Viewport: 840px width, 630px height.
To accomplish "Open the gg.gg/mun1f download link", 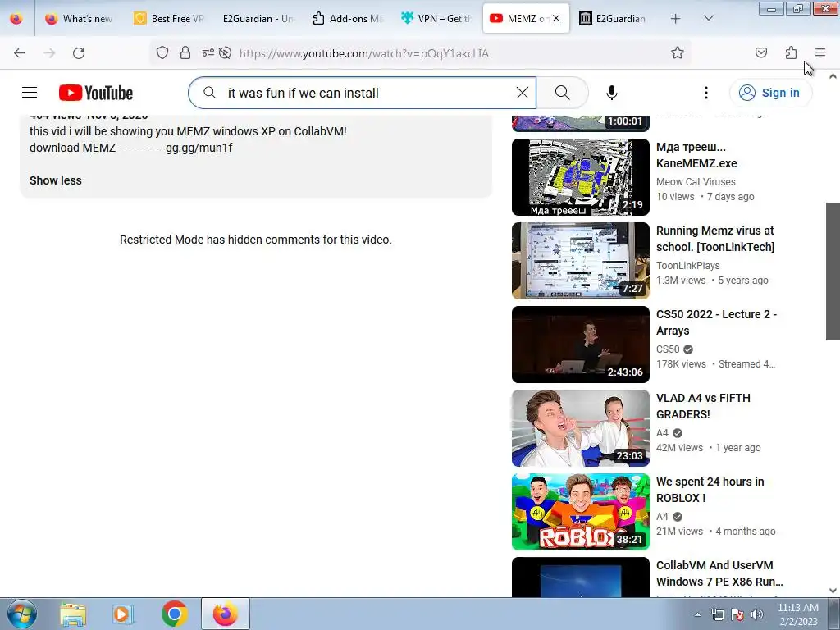I will click(199, 148).
